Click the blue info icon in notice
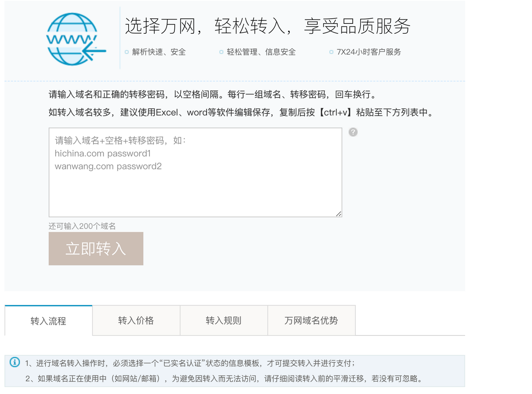This screenshot has height=394, width=532. pos(15,362)
